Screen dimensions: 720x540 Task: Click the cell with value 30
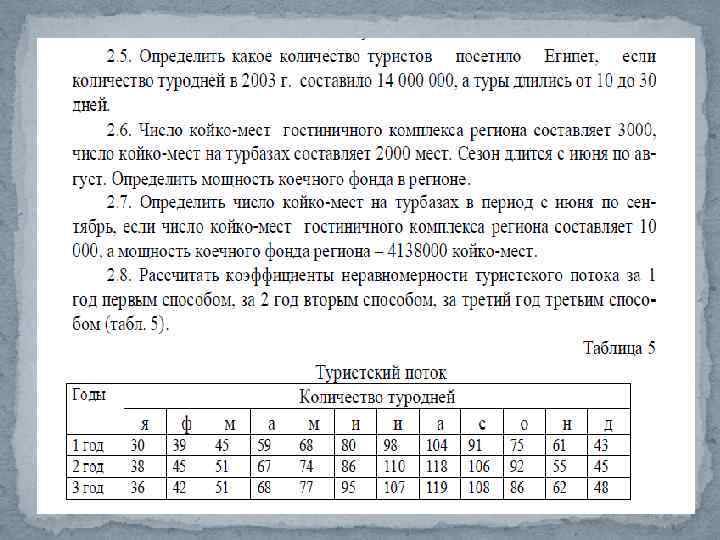click(x=137, y=445)
